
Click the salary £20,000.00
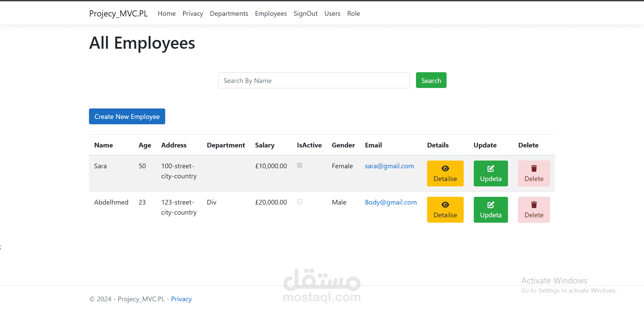(x=271, y=202)
